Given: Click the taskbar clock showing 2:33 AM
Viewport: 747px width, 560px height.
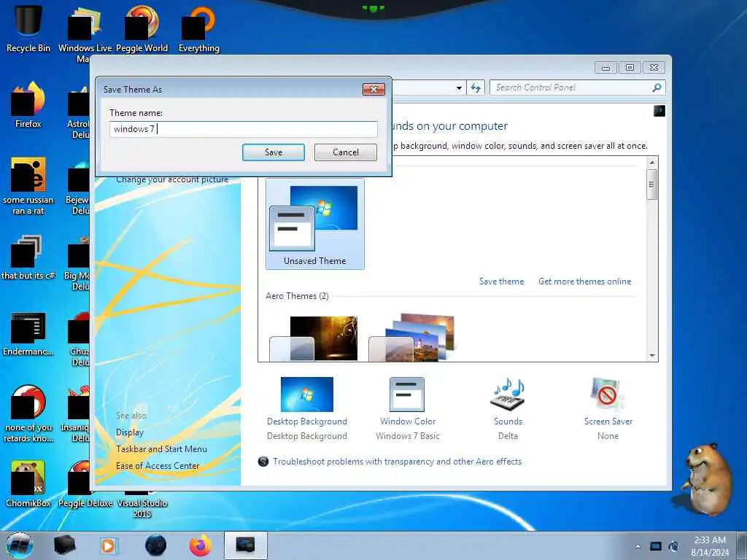Looking at the screenshot, I should point(710,546).
